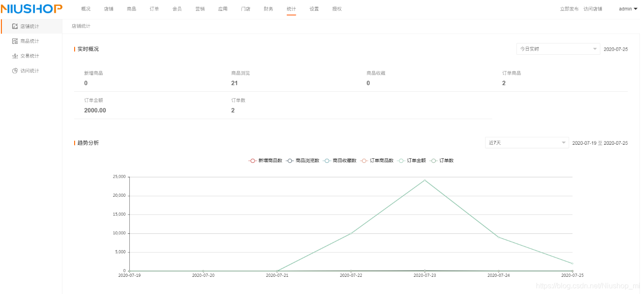The height and width of the screenshot is (294, 644).
Task: Click the 新增商品 stat label
Action: pos(94,73)
